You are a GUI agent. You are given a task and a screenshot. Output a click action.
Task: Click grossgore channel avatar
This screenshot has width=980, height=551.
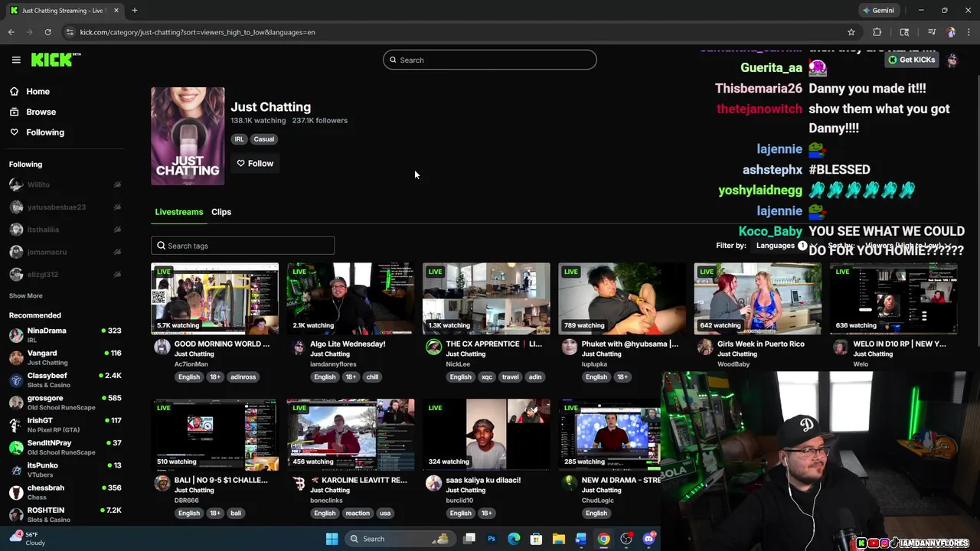pyautogui.click(x=16, y=403)
